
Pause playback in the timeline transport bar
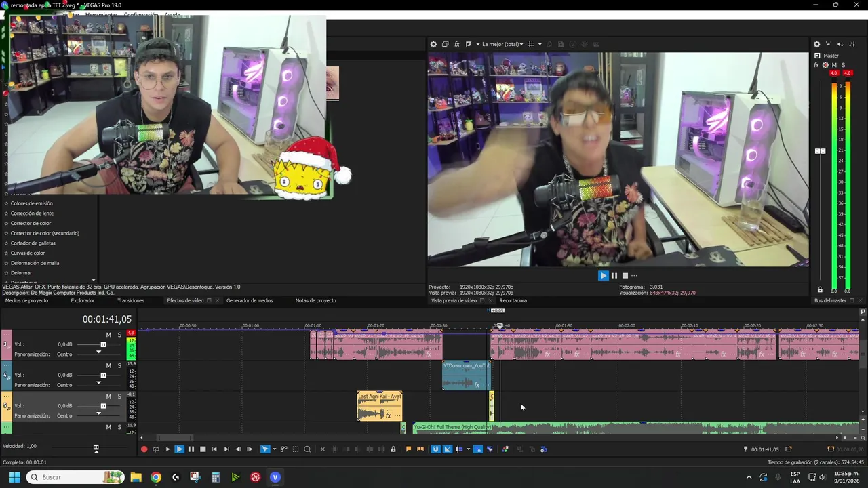coord(191,449)
